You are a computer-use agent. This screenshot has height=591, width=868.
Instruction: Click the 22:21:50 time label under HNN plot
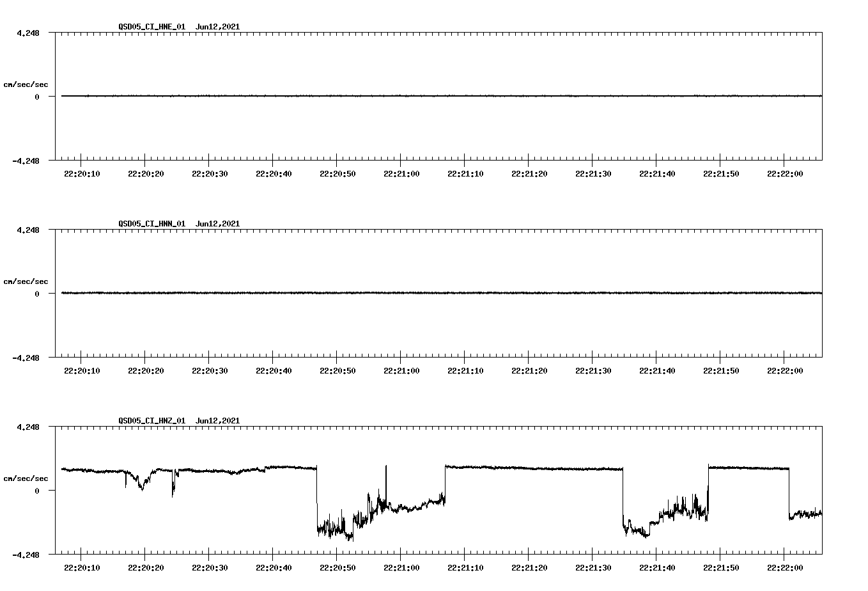[721, 371]
